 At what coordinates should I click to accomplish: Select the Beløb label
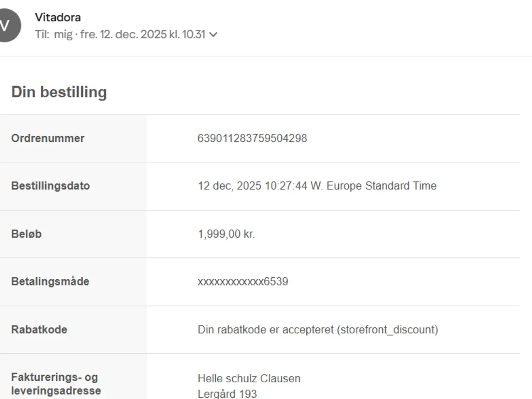(x=27, y=234)
